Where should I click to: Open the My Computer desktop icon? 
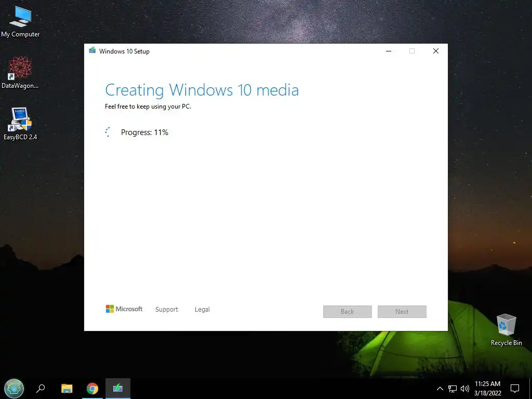(x=20, y=22)
